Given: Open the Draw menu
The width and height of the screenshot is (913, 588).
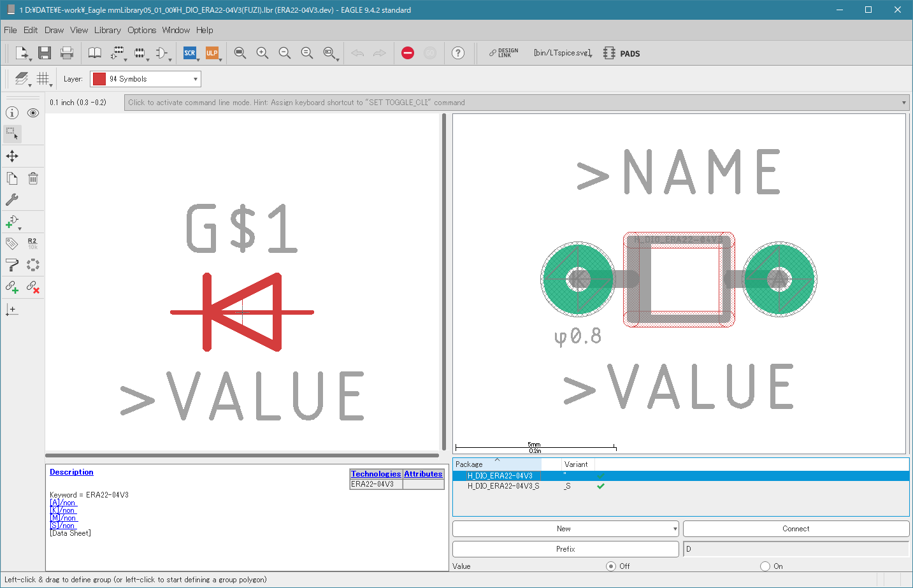Looking at the screenshot, I should click(54, 30).
